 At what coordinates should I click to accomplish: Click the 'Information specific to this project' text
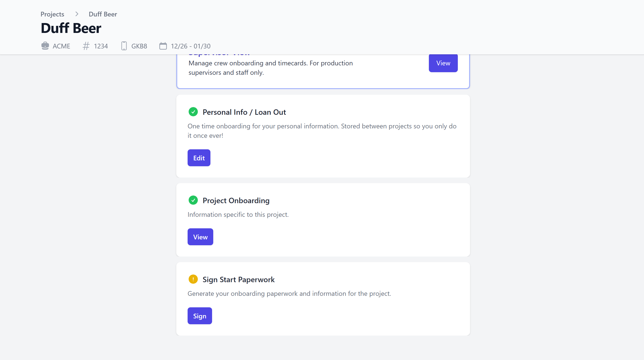pos(238,214)
